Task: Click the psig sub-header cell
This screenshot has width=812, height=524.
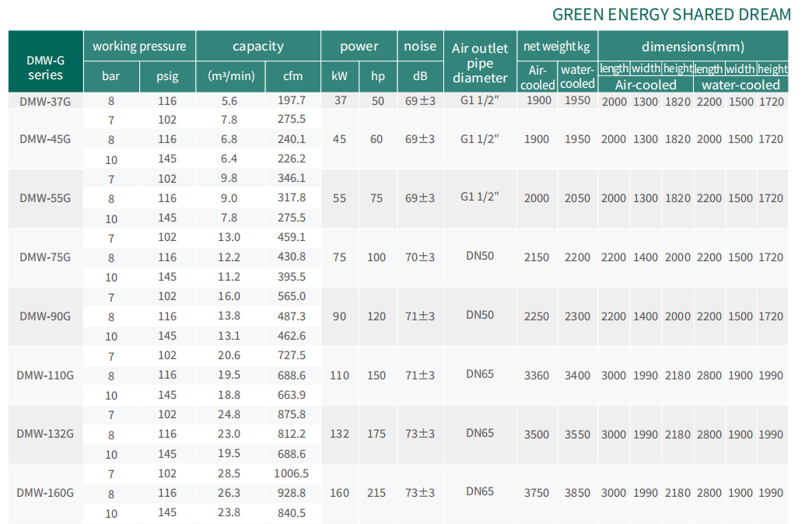Action: (167, 76)
